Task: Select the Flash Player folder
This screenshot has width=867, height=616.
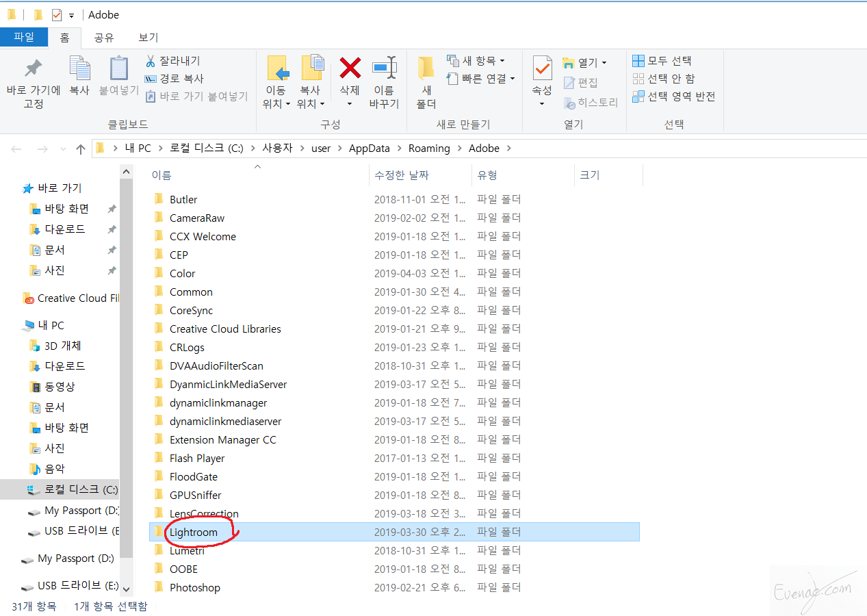Action: pos(197,458)
